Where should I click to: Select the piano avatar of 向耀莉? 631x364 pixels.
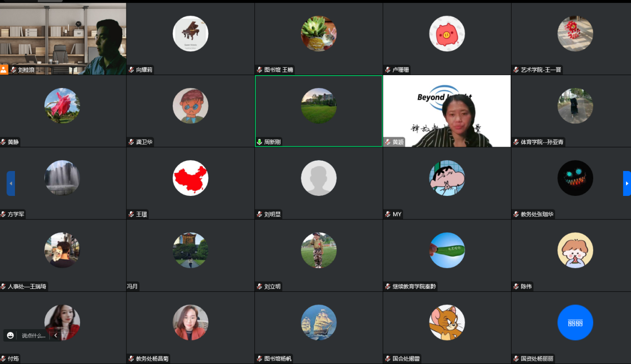pyautogui.click(x=190, y=34)
